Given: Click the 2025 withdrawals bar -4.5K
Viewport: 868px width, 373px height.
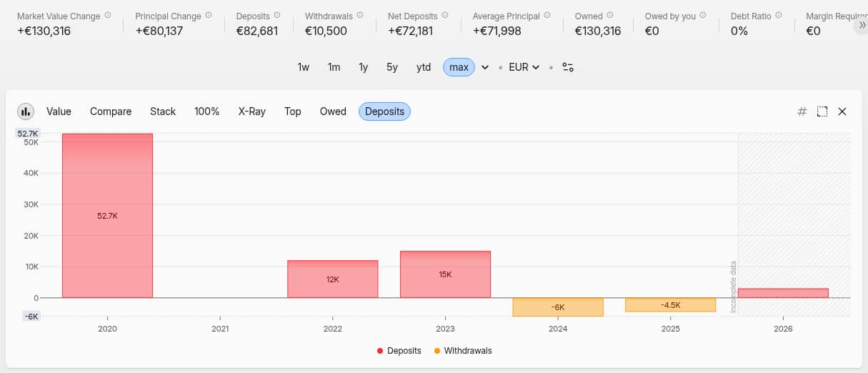Looking at the screenshot, I should coord(671,305).
